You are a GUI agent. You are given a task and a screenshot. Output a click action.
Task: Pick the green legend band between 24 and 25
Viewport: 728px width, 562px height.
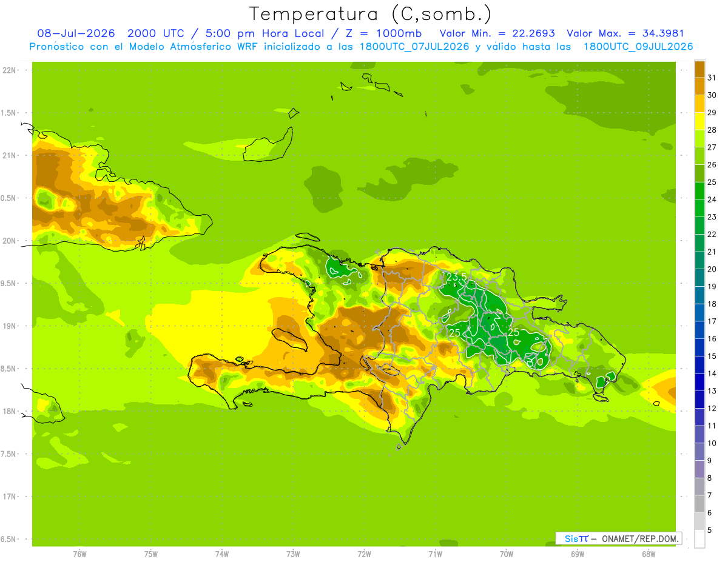coord(699,190)
